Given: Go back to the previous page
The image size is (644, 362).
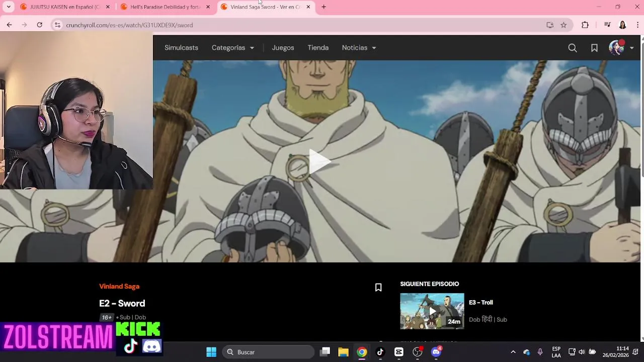Looking at the screenshot, I should [9, 25].
